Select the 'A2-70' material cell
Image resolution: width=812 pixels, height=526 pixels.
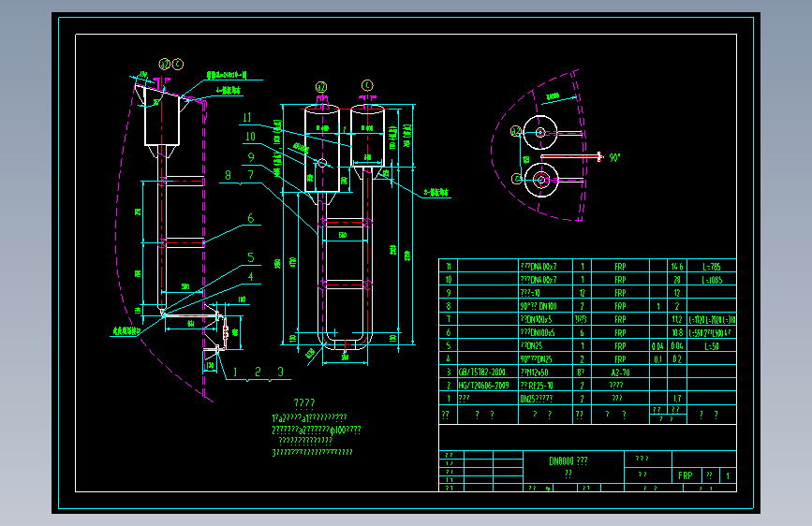point(620,372)
